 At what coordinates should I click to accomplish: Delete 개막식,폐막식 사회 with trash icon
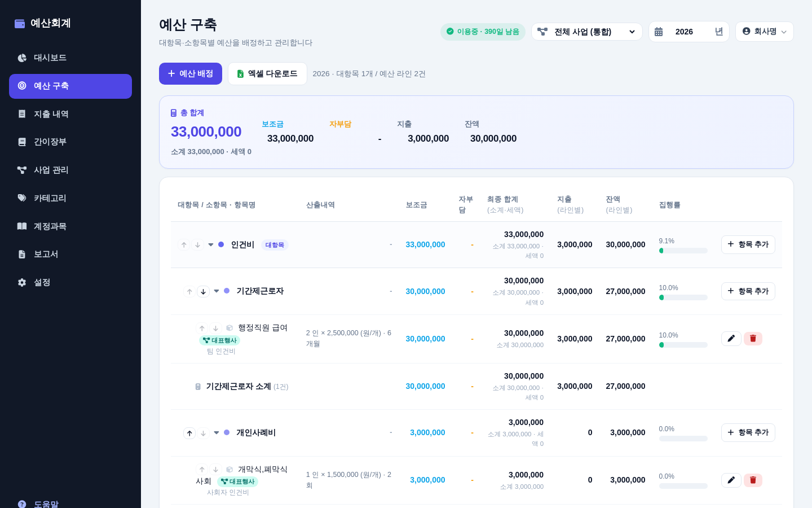point(753,480)
